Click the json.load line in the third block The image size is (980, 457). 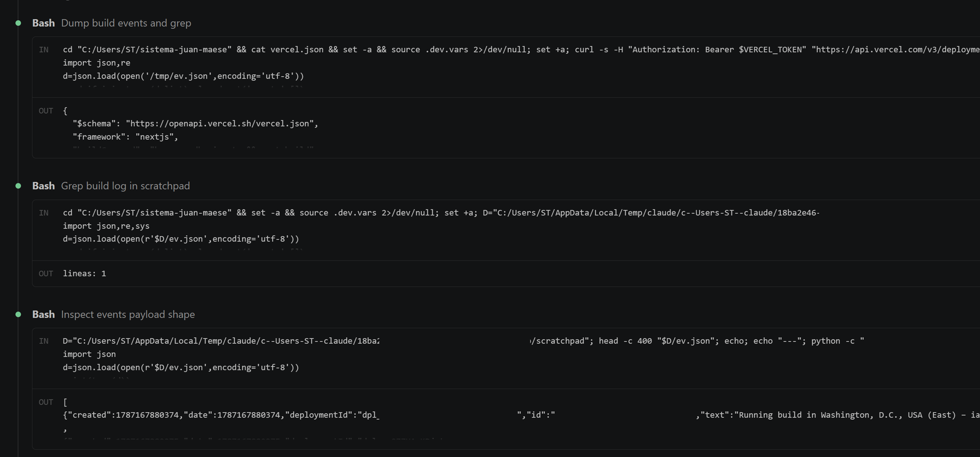[181, 368]
